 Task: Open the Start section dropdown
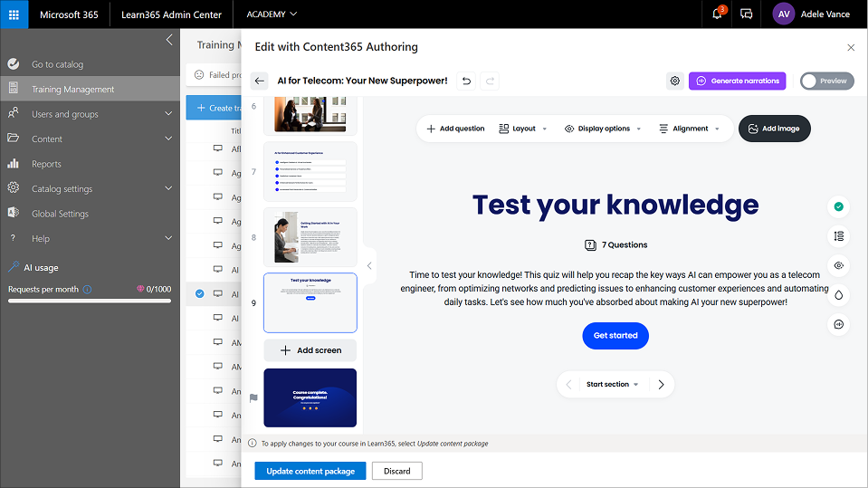coord(612,384)
